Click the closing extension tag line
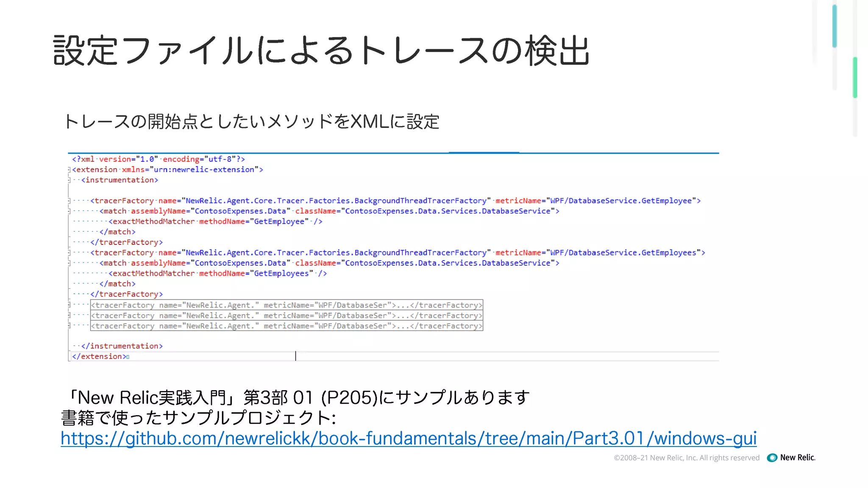The width and height of the screenshot is (868, 488). 100,357
